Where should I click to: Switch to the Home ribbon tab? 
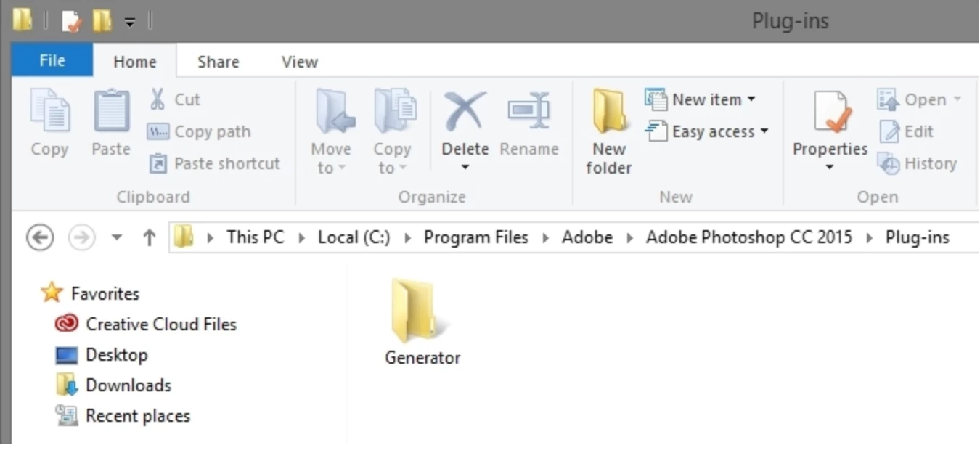pos(135,62)
